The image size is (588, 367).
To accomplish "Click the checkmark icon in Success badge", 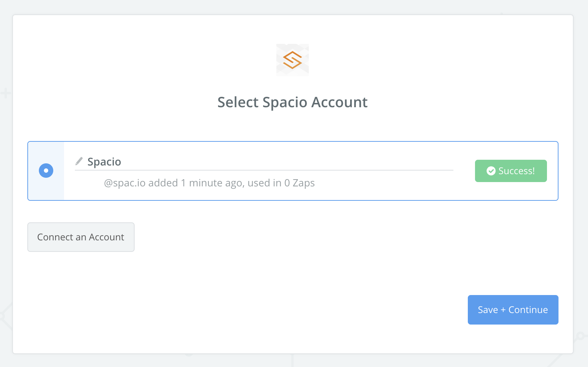I will click(x=491, y=171).
